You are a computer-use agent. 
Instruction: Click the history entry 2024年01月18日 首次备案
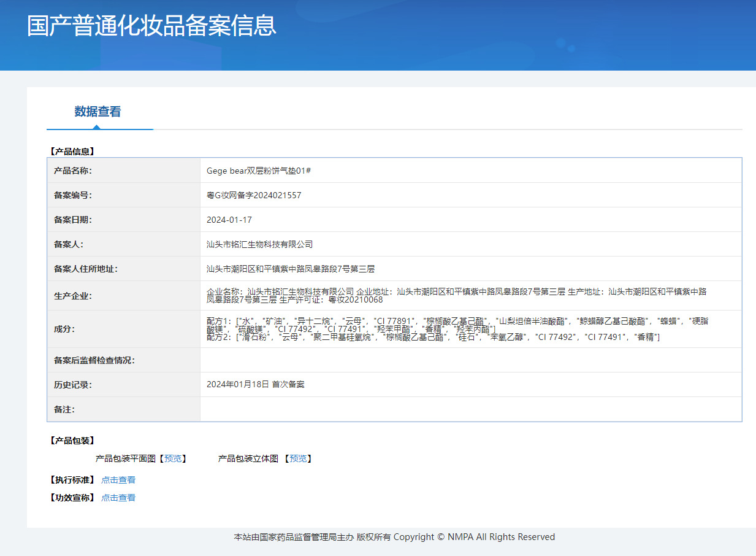[256, 385]
